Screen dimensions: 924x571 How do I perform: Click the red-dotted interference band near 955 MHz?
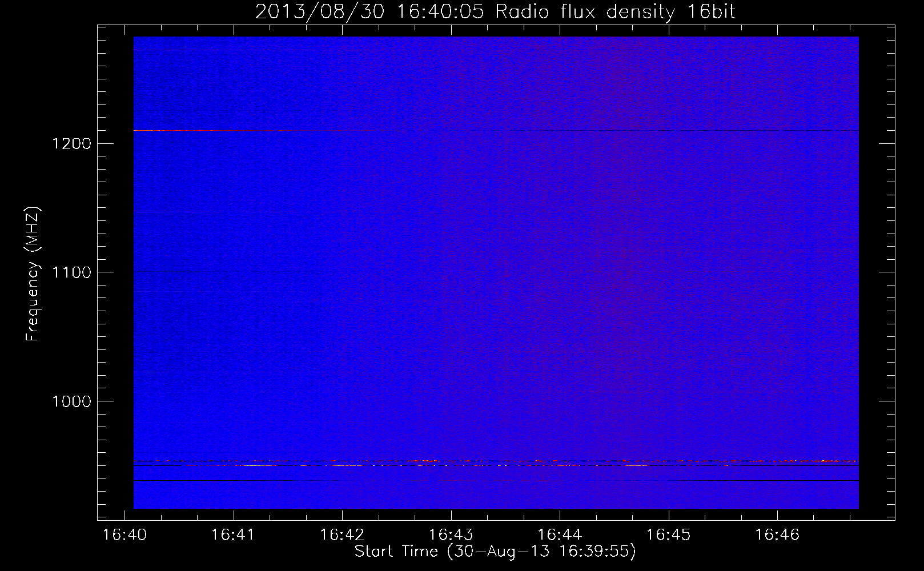496,461
